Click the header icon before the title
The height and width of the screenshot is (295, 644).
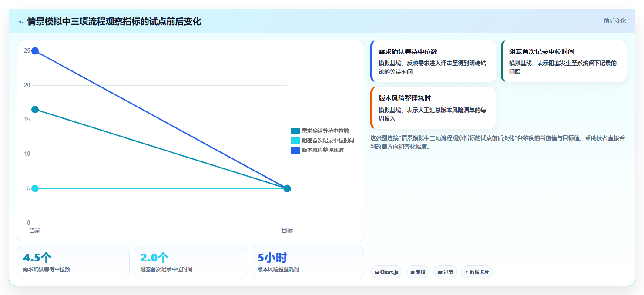(x=20, y=22)
